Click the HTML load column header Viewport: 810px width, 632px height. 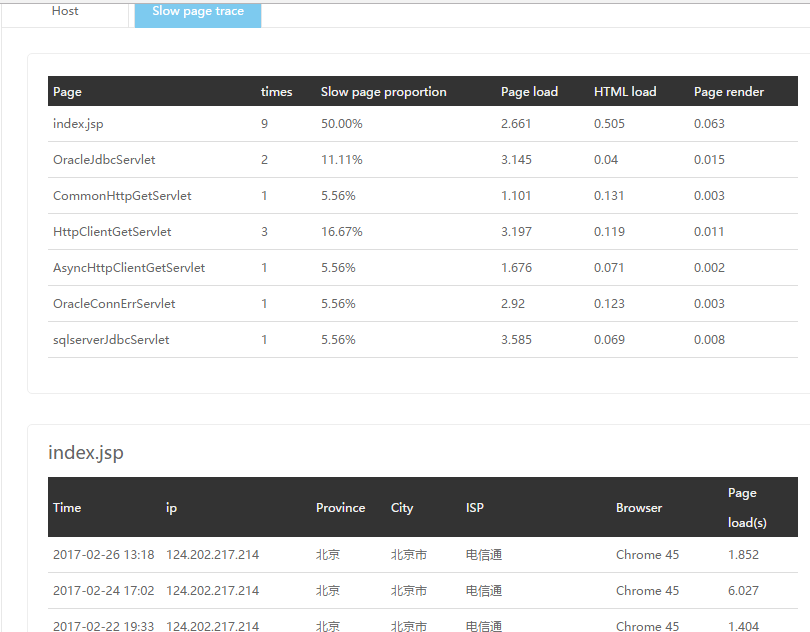click(x=625, y=92)
